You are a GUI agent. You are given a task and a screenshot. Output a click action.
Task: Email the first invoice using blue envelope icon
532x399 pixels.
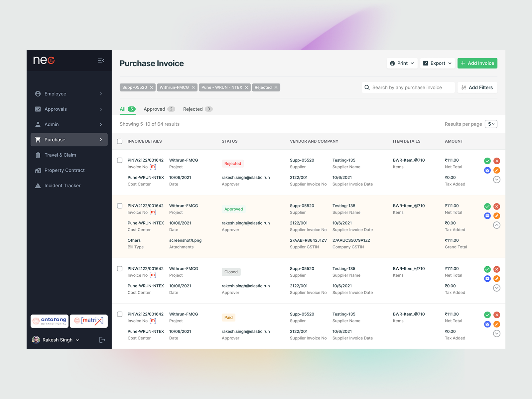point(487,170)
